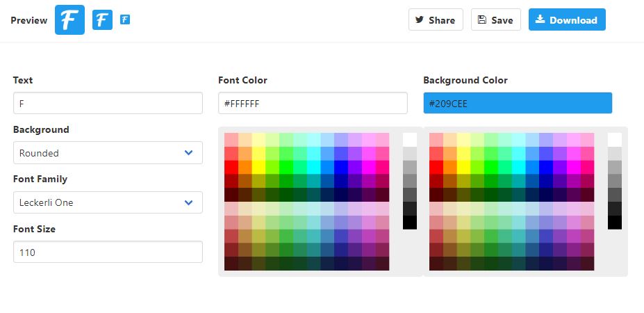Open the Background shape dropdown
The image size is (644, 313).
(108, 153)
